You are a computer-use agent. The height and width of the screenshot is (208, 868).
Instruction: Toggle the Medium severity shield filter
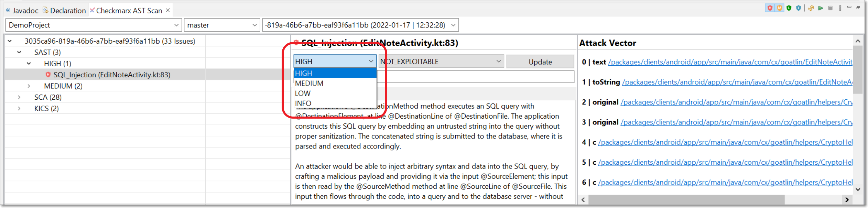779,8
